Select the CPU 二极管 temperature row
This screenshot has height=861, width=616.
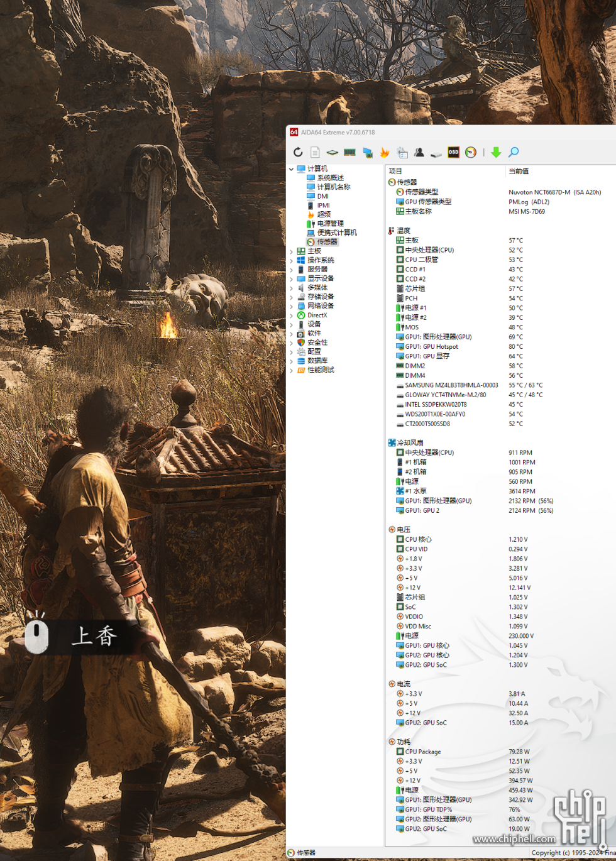500,260
